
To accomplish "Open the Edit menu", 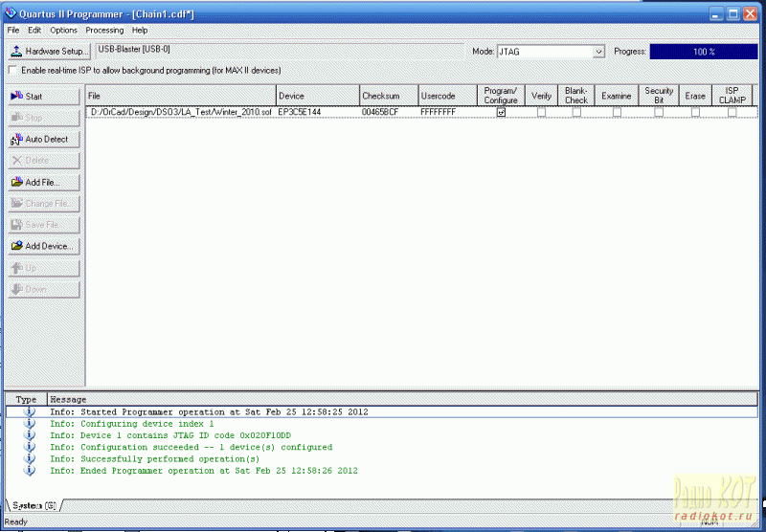I will [34, 31].
